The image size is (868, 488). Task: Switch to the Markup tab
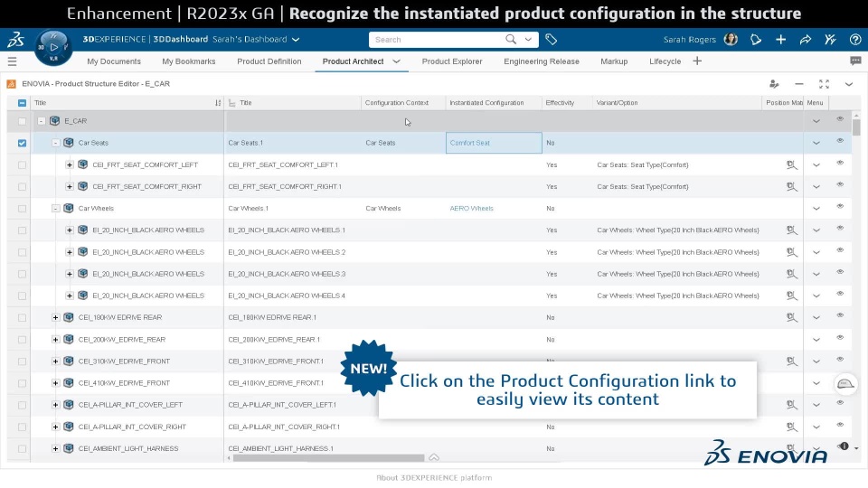click(x=614, y=61)
